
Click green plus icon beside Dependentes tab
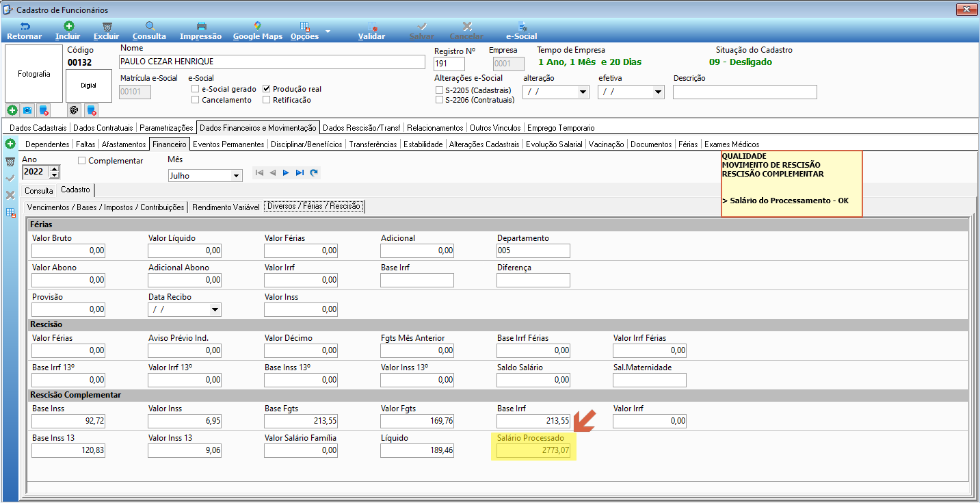tap(10, 144)
